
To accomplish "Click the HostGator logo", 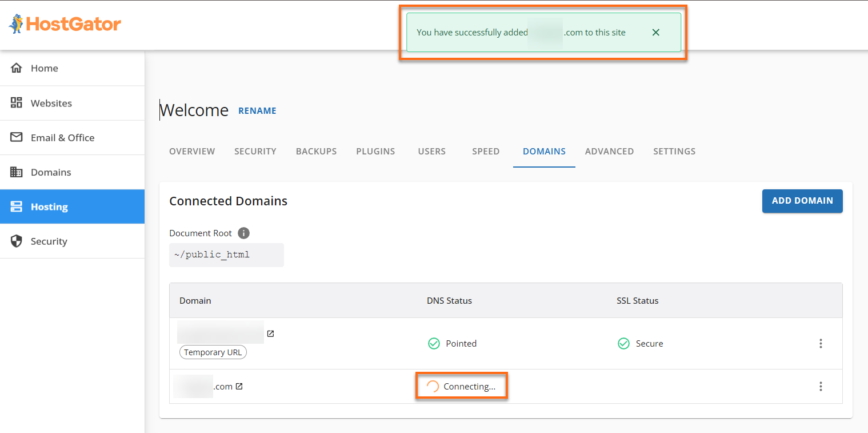I will click(65, 23).
